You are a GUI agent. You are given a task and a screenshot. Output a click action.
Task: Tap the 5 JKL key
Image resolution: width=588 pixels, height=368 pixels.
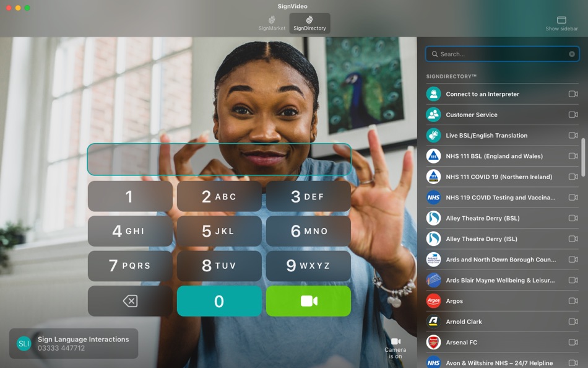(x=219, y=231)
